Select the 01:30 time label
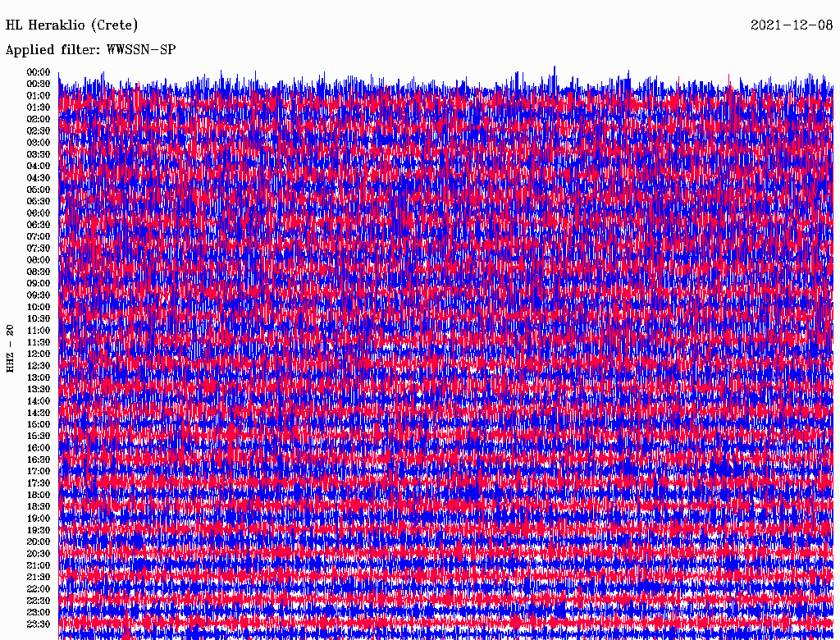The height and width of the screenshot is (640, 840). pos(38,107)
